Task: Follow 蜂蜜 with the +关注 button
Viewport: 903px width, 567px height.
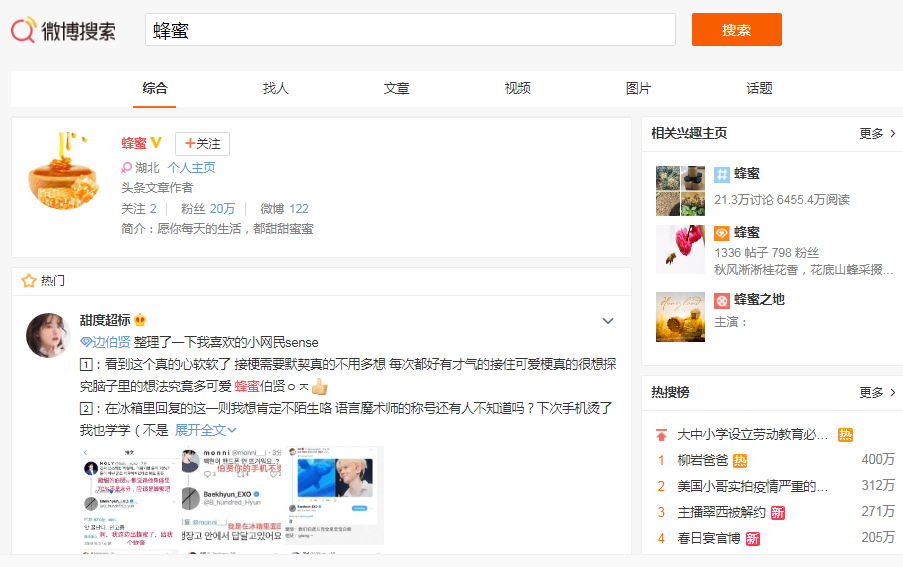Action: tap(202, 144)
